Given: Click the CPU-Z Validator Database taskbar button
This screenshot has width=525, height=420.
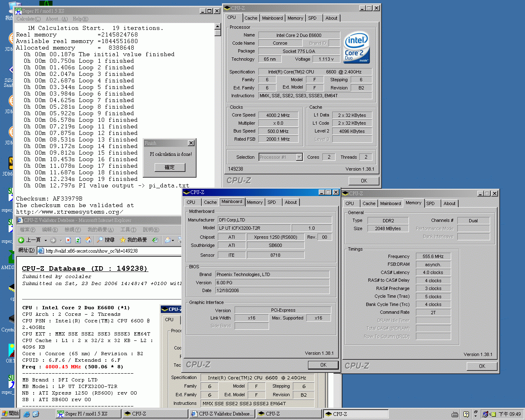Looking at the screenshot, I should coord(222,414).
